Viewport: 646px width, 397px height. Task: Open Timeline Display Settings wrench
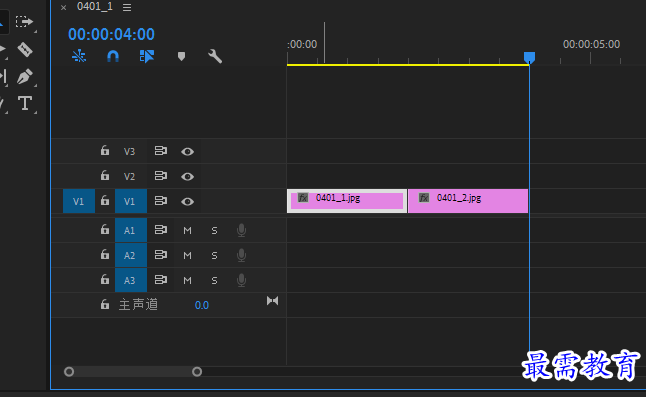click(215, 56)
